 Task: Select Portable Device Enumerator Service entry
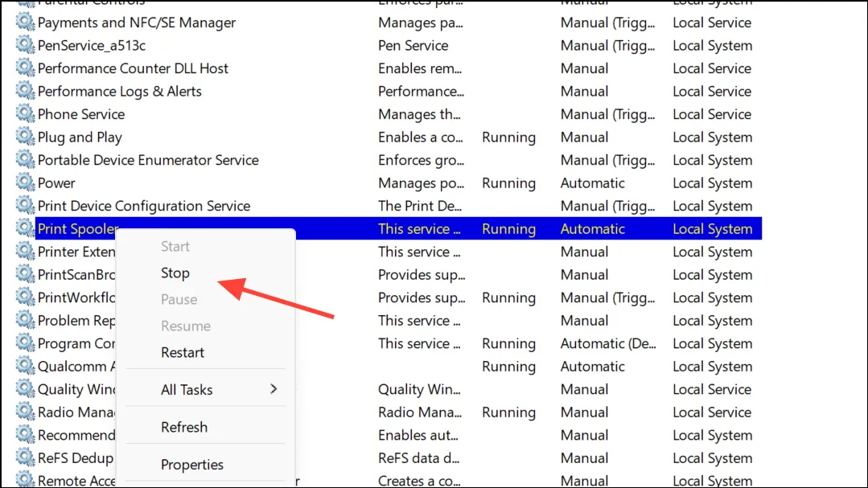tap(388, 160)
